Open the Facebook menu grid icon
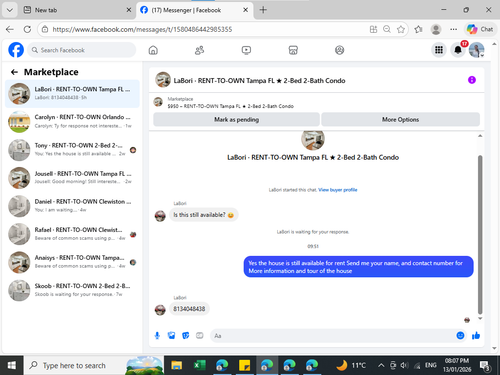The height and width of the screenshot is (375, 500). tap(439, 50)
